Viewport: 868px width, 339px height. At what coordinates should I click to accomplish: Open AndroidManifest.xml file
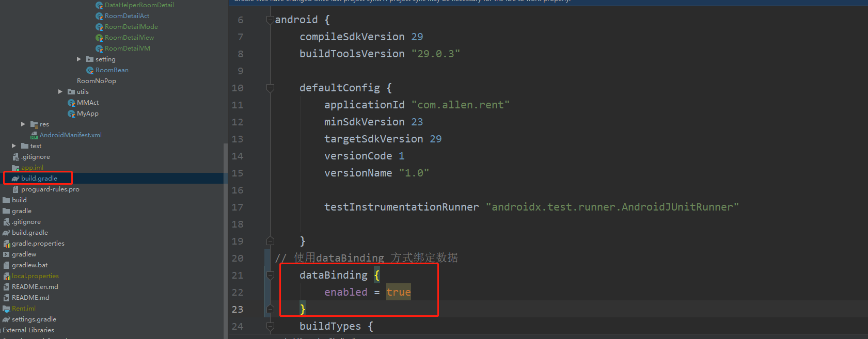[x=71, y=135]
